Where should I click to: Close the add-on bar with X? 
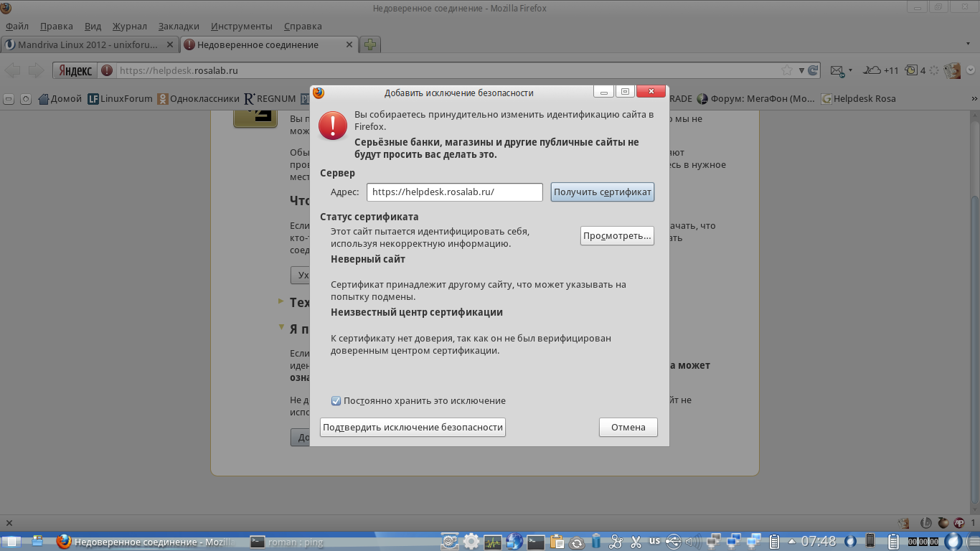pyautogui.click(x=9, y=523)
